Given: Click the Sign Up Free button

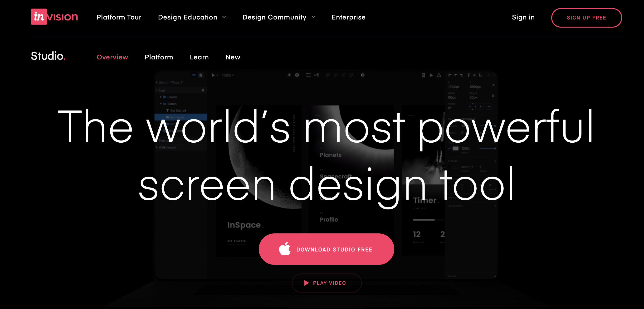Looking at the screenshot, I should coord(586,18).
